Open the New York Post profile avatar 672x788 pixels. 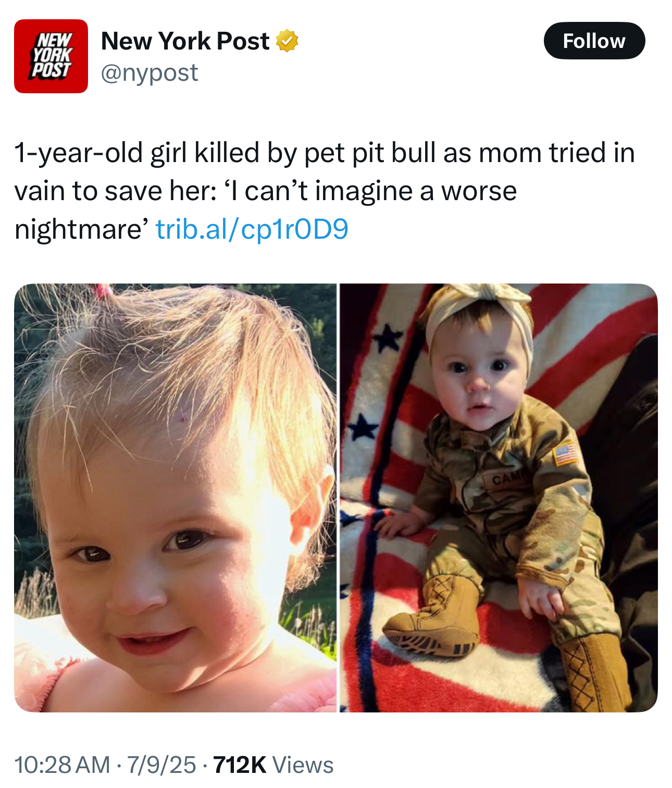coord(51,56)
